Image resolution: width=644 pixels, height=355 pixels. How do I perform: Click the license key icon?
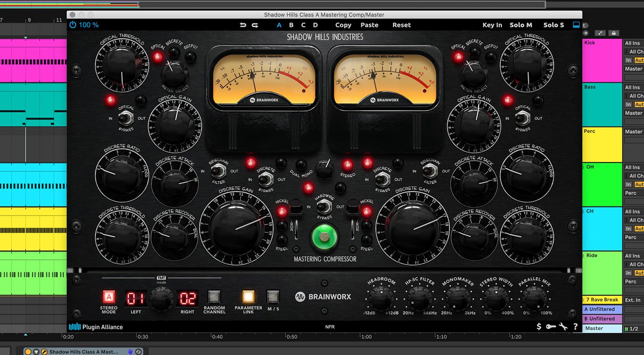pos(551,327)
